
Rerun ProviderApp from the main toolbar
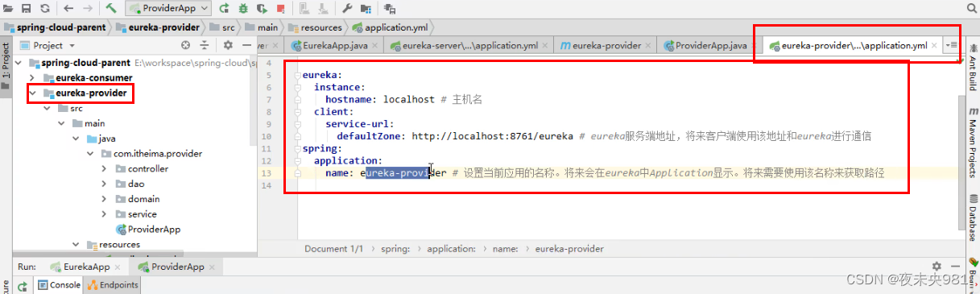click(x=224, y=8)
